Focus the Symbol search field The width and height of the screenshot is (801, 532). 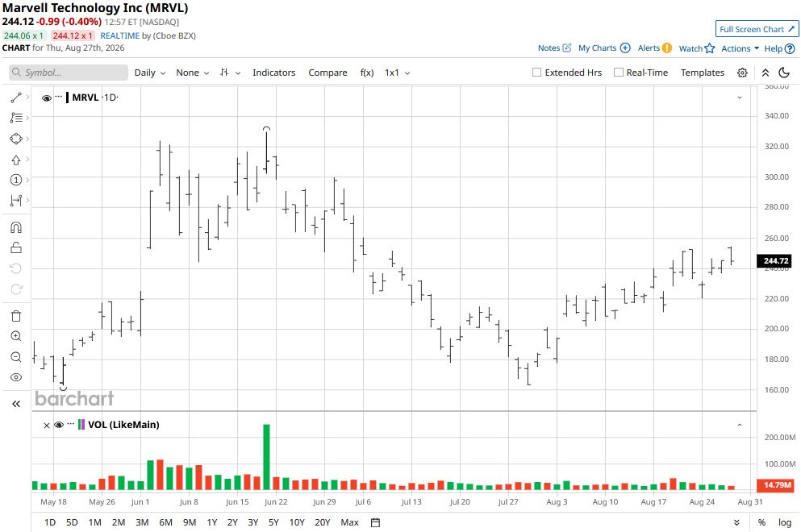(69, 73)
